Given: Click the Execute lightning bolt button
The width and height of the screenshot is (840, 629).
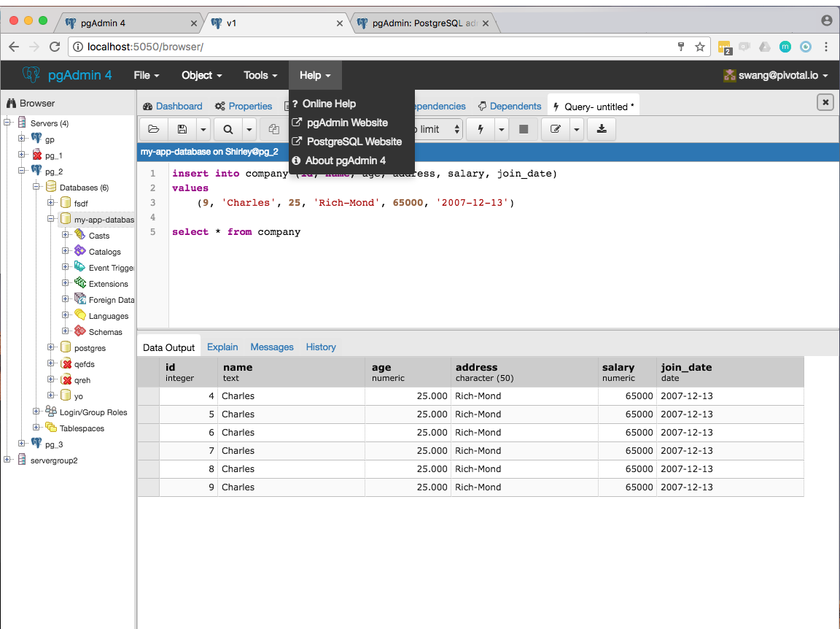Looking at the screenshot, I should click(x=481, y=129).
